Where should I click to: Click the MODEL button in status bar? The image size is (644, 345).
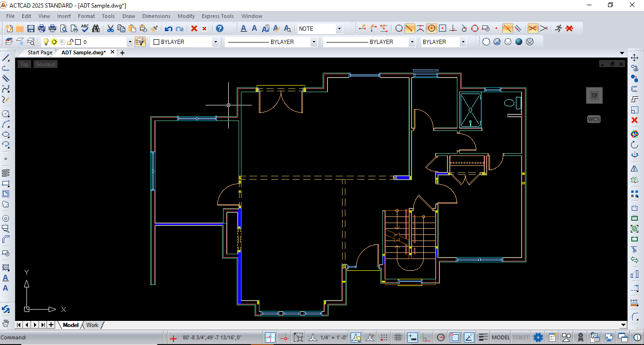(500, 337)
